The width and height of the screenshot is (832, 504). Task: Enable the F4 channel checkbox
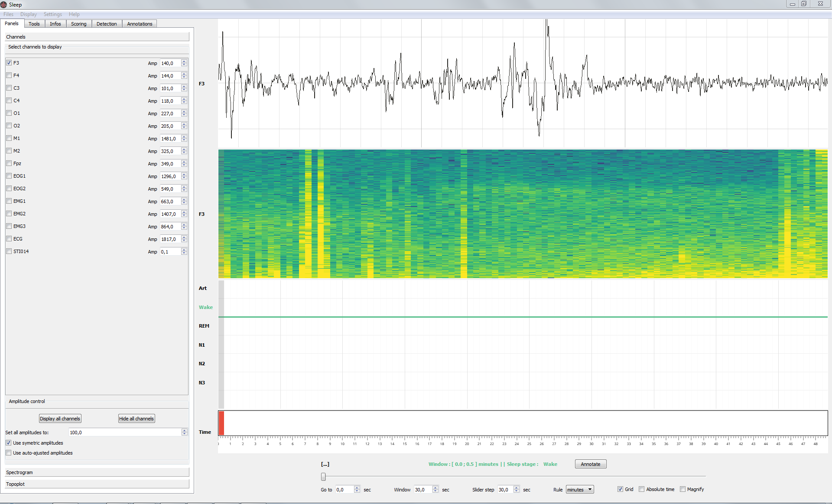(9, 75)
